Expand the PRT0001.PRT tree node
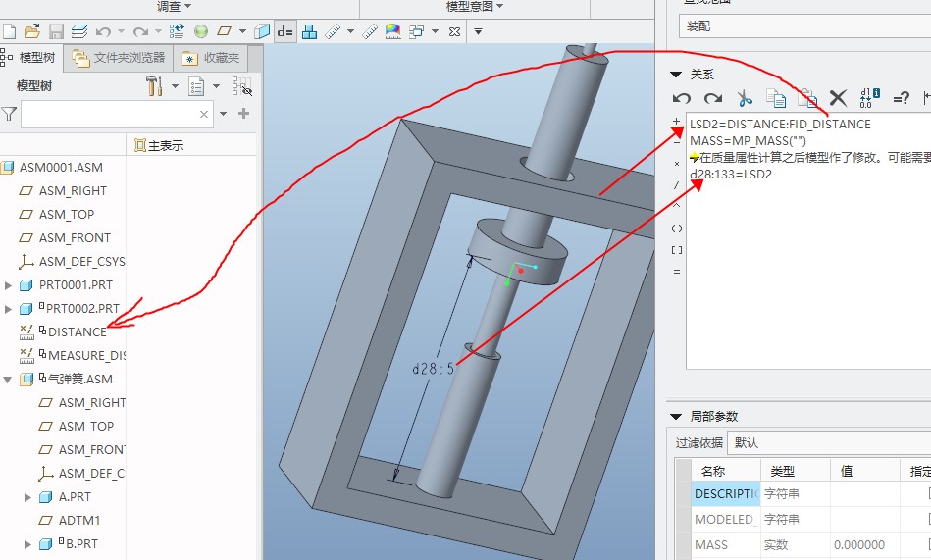931x560 pixels. [8, 285]
